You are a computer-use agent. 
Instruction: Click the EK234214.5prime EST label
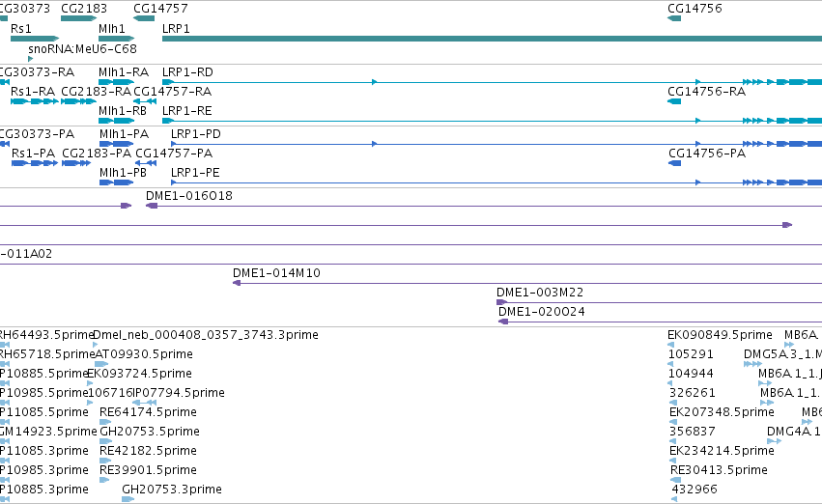tap(722, 451)
